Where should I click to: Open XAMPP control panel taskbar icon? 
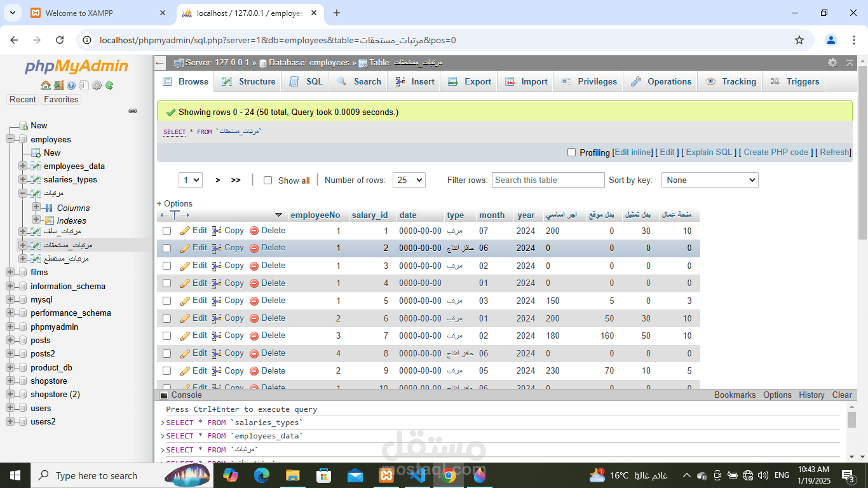tap(386, 475)
